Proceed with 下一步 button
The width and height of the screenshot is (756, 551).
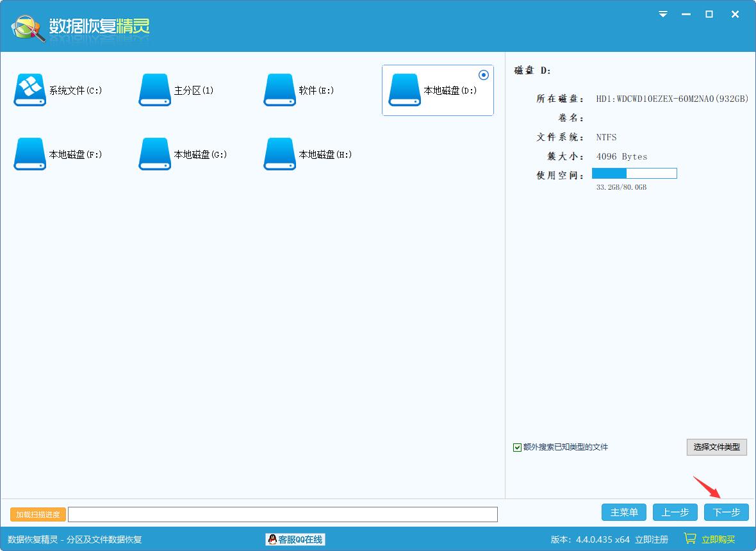click(726, 513)
